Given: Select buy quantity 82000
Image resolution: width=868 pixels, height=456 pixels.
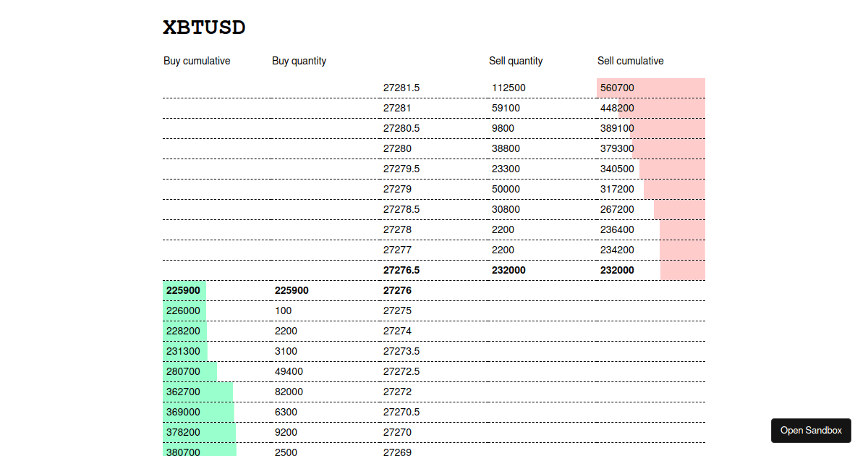Looking at the screenshot, I should (x=289, y=392).
